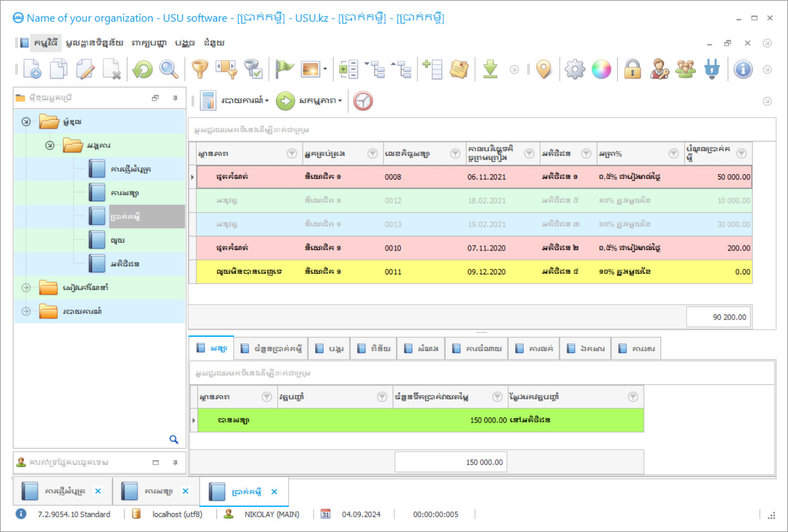
Task: Toggle pin on the left navigation panel
Action: coord(175,98)
